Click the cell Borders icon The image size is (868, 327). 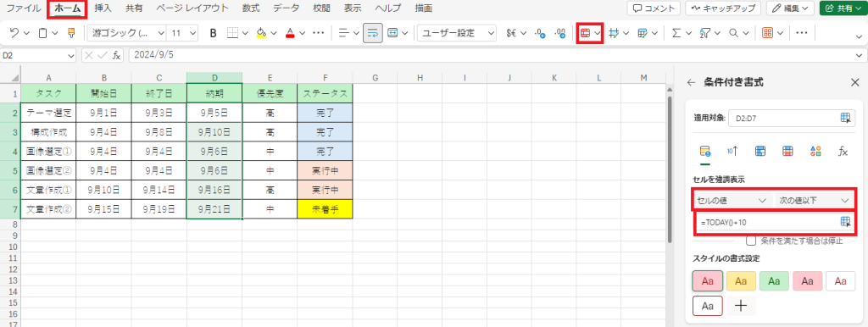[232, 33]
